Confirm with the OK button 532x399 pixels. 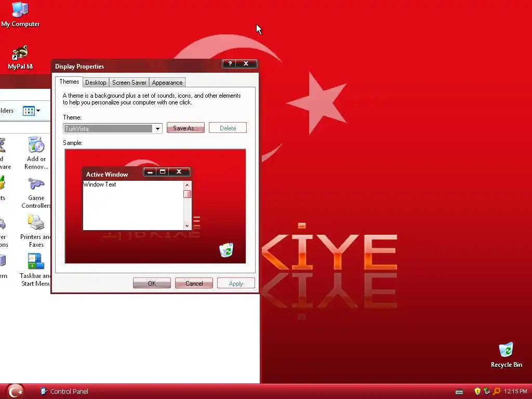(x=152, y=283)
